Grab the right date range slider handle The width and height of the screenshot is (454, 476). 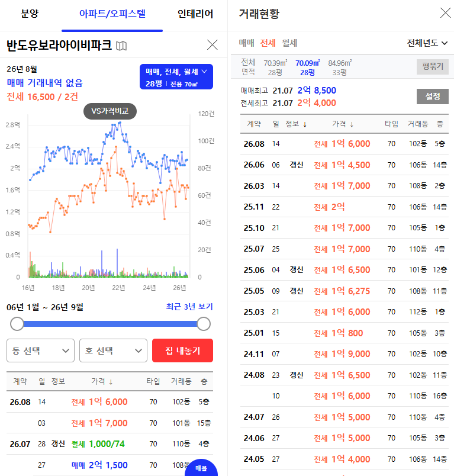click(204, 324)
